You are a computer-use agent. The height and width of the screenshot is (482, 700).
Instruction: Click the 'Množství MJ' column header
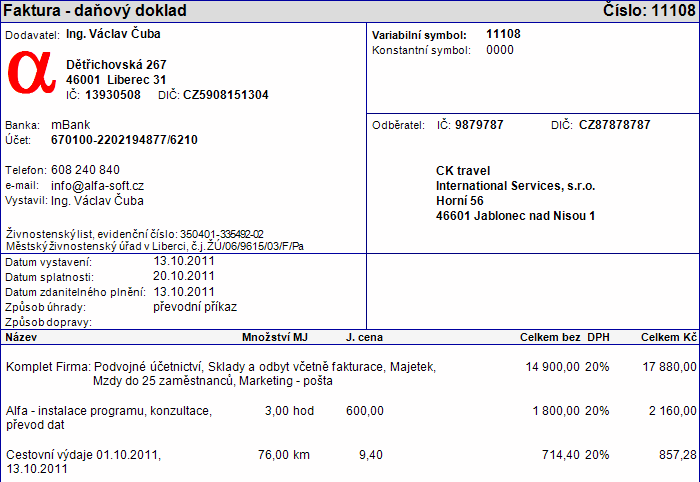pos(275,337)
